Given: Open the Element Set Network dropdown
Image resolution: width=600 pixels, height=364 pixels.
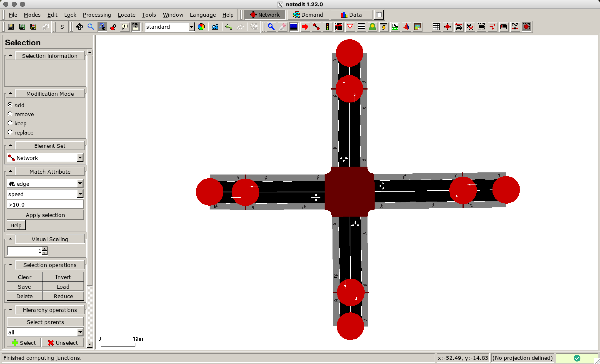Looking at the screenshot, I should [80, 158].
